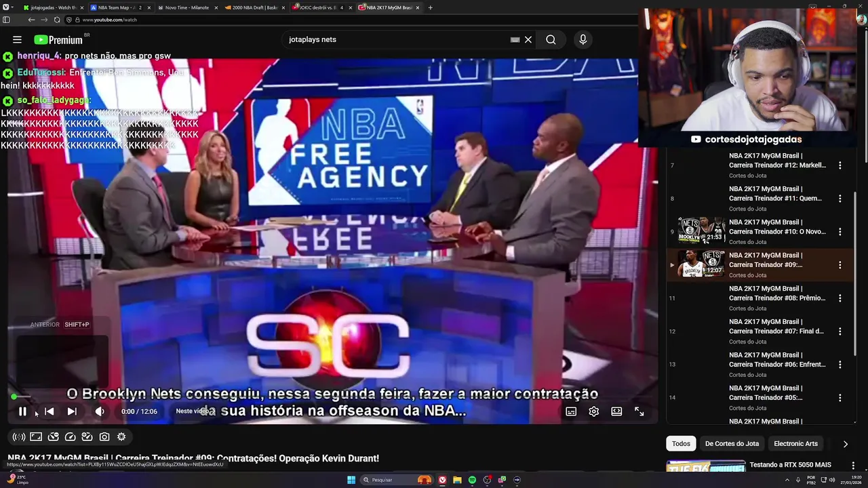The width and height of the screenshot is (868, 488).
Task: Enter fullscreen mode
Action: (639, 411)
